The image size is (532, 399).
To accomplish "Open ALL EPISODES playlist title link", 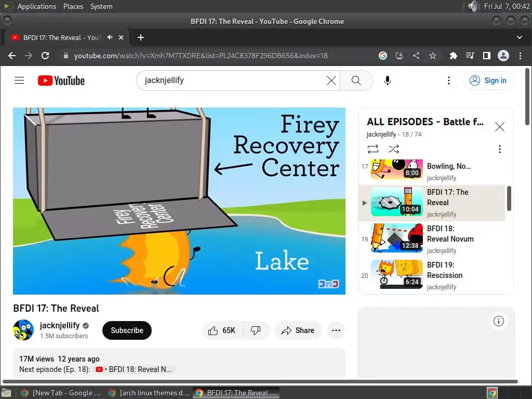I will 425,122.
